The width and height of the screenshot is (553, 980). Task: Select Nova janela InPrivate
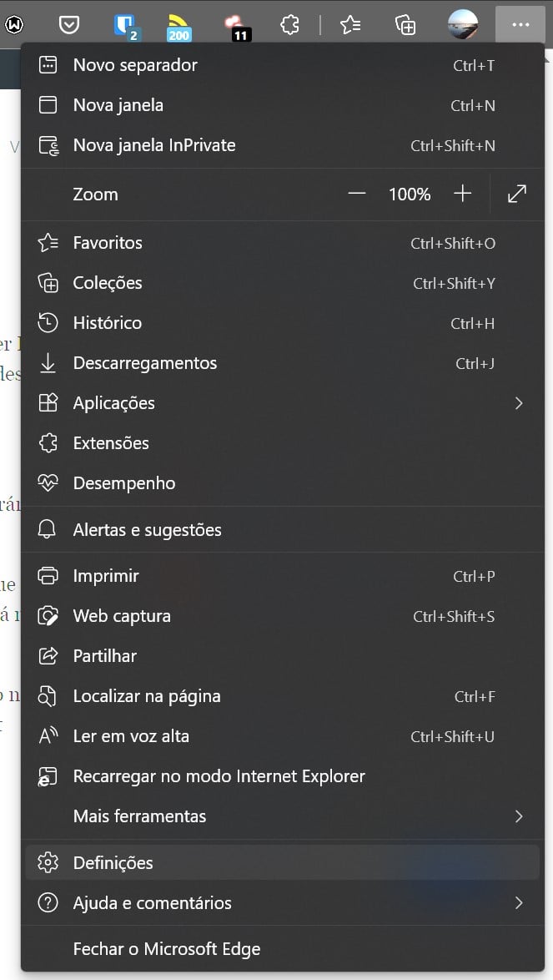(154, 145)
